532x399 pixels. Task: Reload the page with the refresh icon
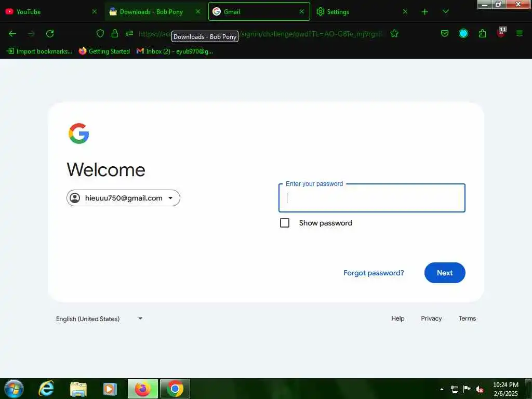pyautogui.click(x=50, y=34)
